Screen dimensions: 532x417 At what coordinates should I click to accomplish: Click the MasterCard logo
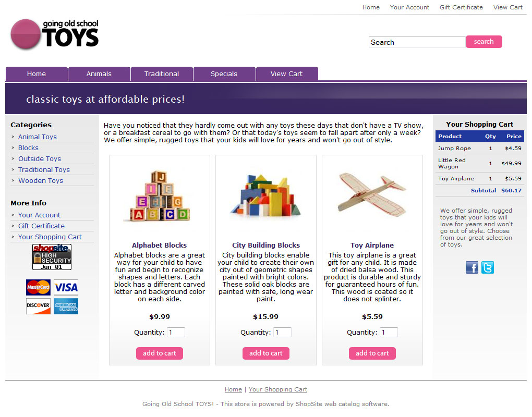(39, 288)
